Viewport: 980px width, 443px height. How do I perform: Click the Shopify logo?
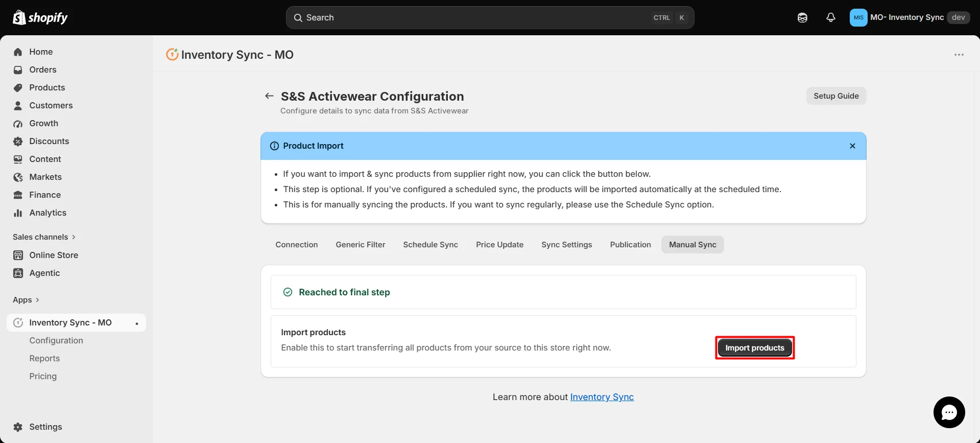(x=40, y=18)
